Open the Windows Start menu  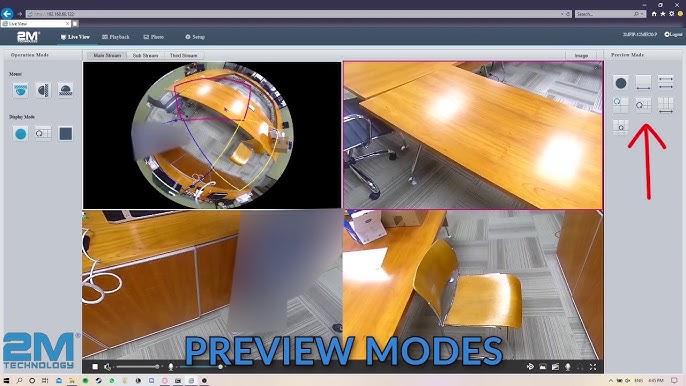click(6, 381)
